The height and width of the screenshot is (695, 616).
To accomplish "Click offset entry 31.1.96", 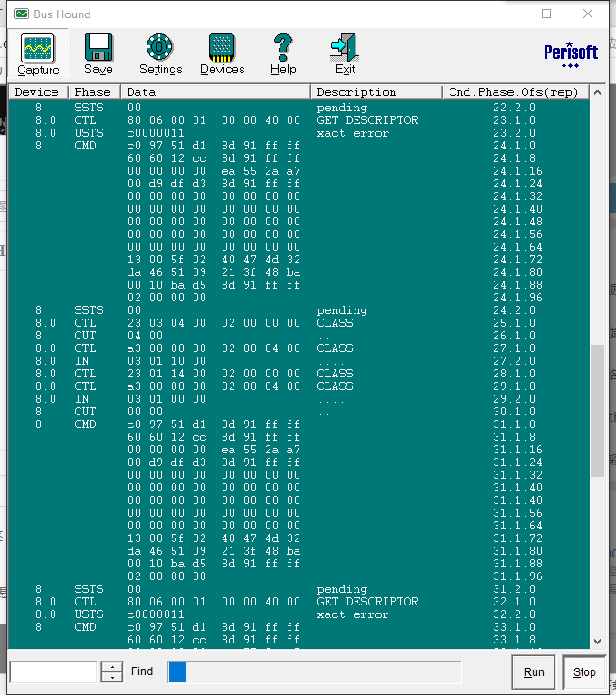I will (517, 576).
